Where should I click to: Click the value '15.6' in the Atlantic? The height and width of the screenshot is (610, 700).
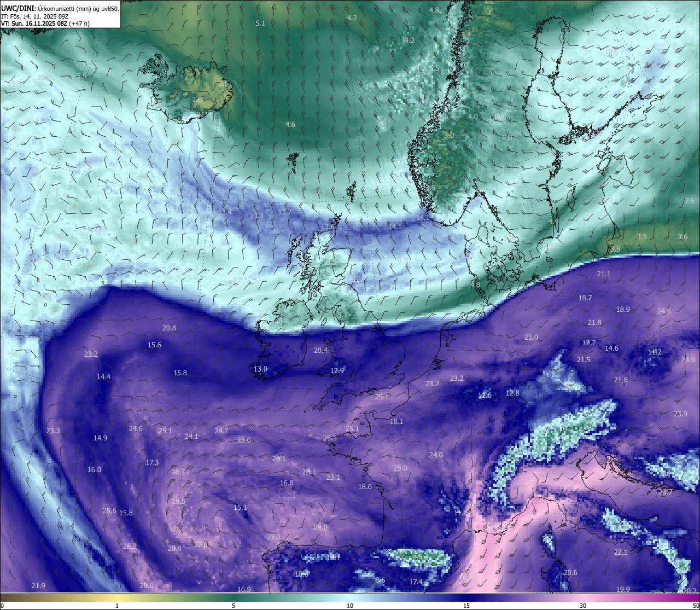155,345
